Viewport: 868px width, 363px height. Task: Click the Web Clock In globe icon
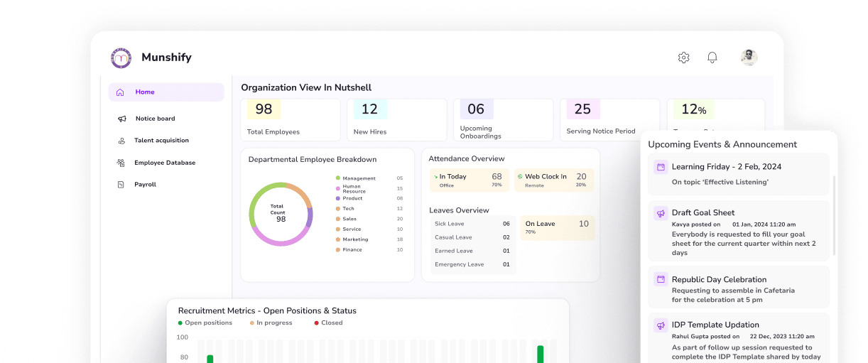(x=520, y=177)
